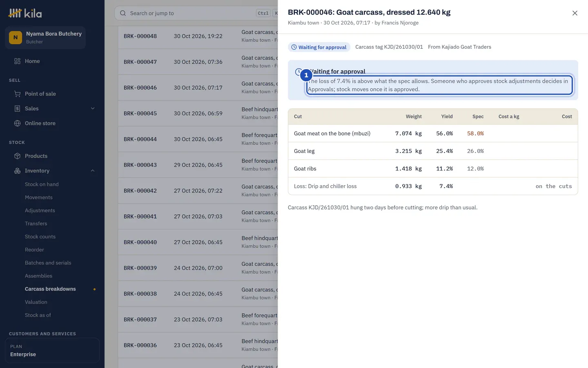Go to Assemblies
The width and height of the screenshot is (588, 368).
[38, 276]
